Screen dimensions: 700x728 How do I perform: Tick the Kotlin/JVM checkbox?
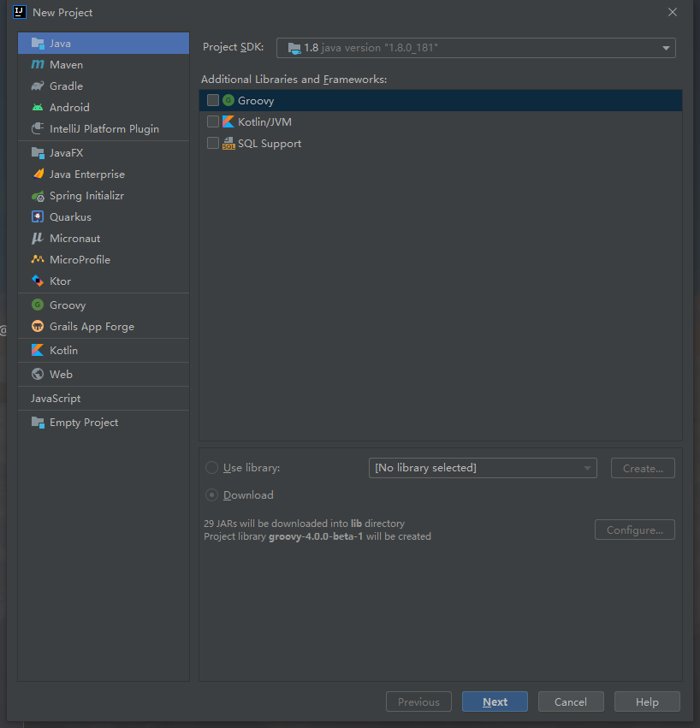(x=213, y=121)
